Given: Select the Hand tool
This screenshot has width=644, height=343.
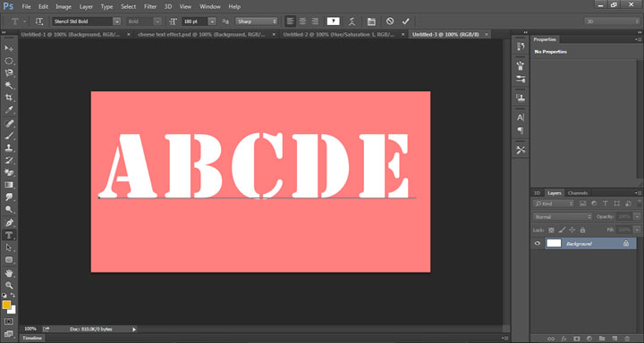Looking at the screenshot, I should tap(9, 272).
